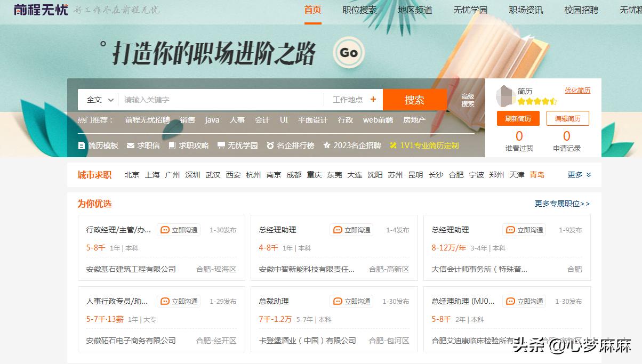Open the 校园招聘 menu item
This screenshot has height=364, width=642.
[x=581, y=10]
